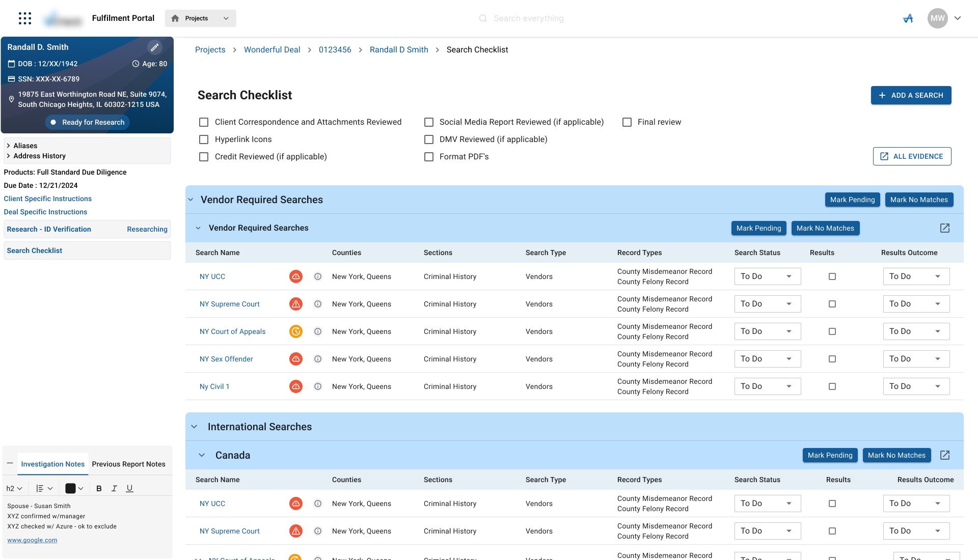The width and height of the screenshot is (978, 560).
Task: Click the Search everything field
Action: click(x=528, y=18)
